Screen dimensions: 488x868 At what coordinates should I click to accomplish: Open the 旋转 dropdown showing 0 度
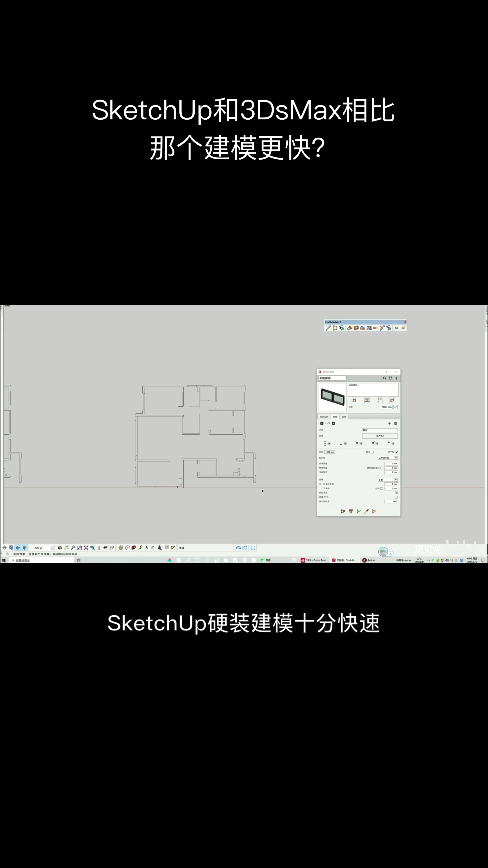388,480
